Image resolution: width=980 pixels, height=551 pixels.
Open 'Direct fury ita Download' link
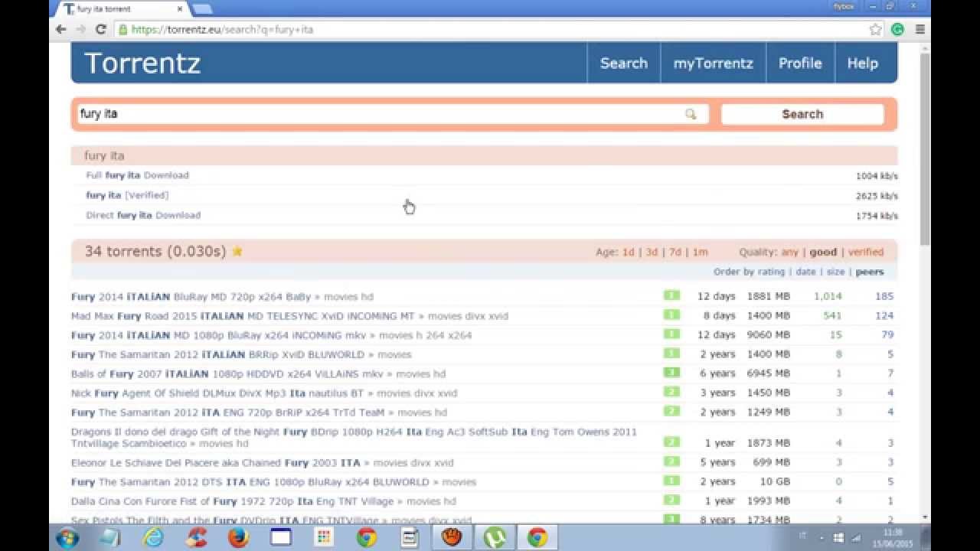[143, 215]
